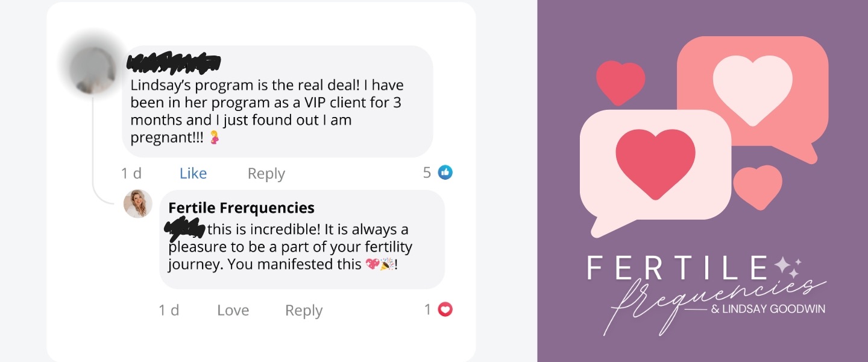This screenshot has width=868, height=362.
Task: Click the blue thumbs-up reaction icon
Action: (x=445, y=173)
